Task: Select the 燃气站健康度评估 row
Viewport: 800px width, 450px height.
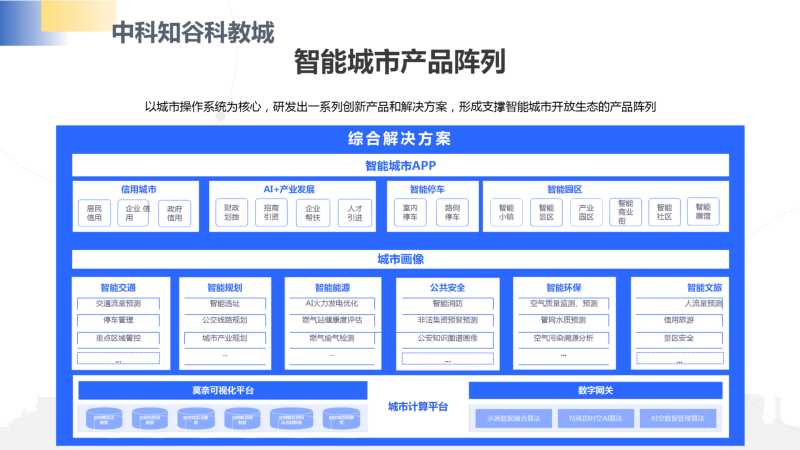Action: click(x=332, y=320)
